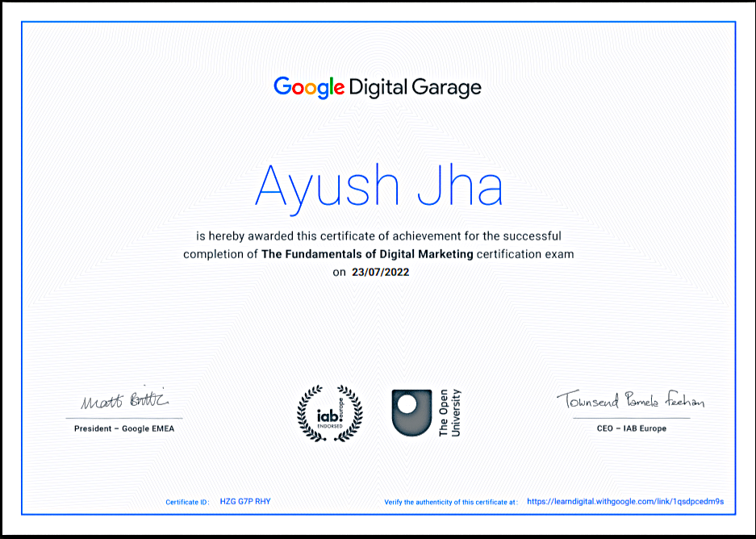Click the Townsend Pamela Feehan signature
This screenshot has width=756, height=539.
629,401
